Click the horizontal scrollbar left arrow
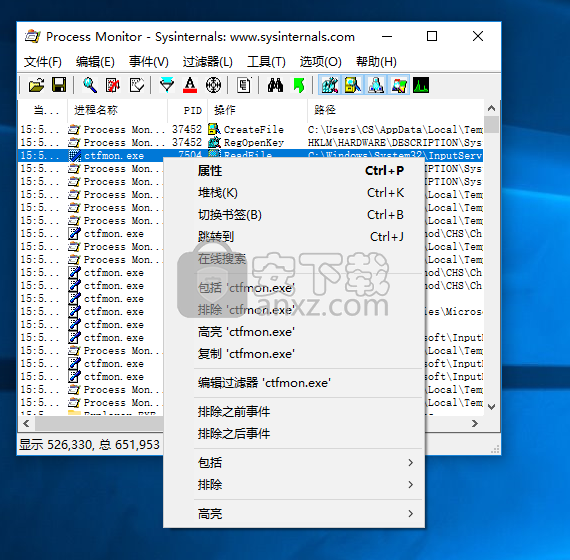This screenshot has width=570, height=560. [26, 423]
